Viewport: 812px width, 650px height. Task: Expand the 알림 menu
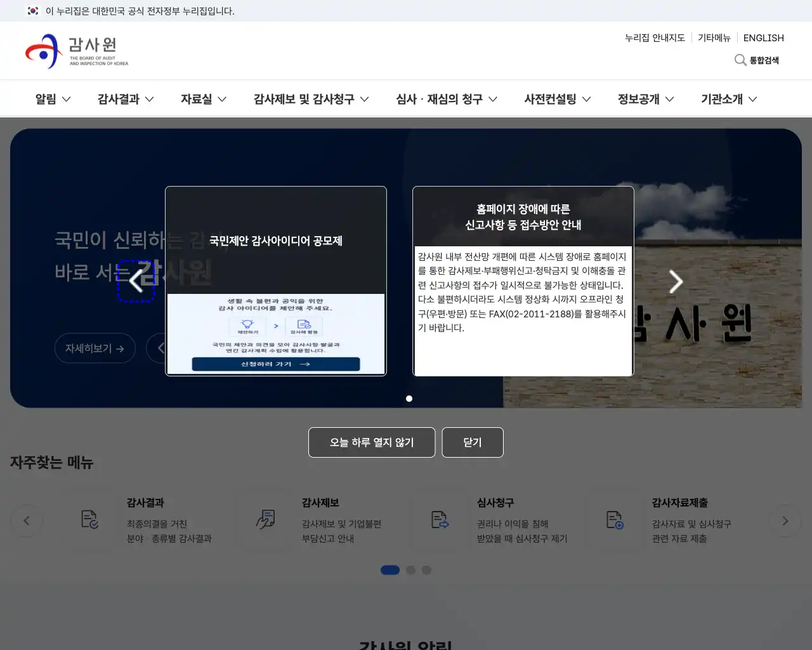[53, 99]
